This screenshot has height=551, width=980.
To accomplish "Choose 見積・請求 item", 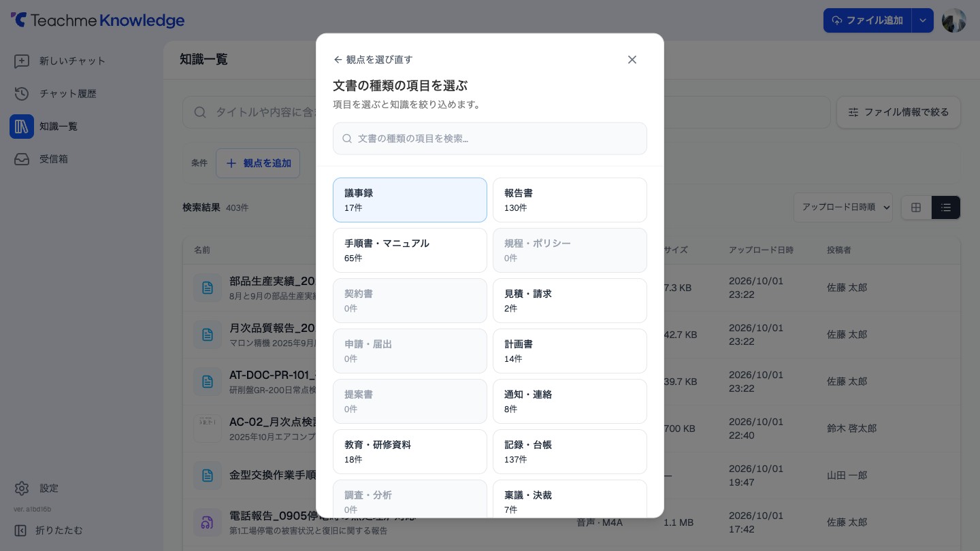I will 570,301.
